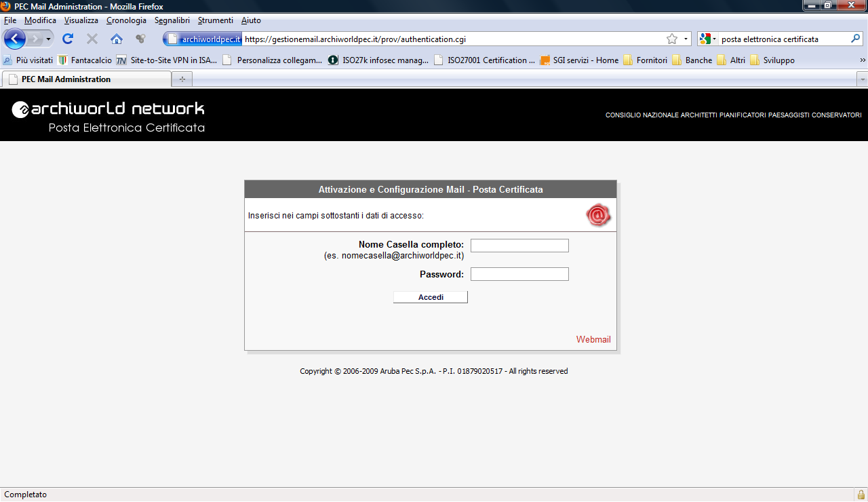Open the ISO27001 Certification bookmark
868x502 pixels.
(484, 60)
